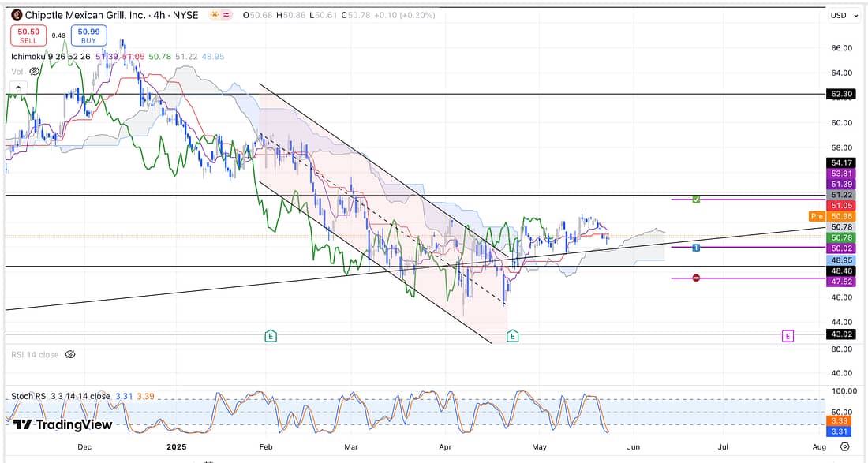Click the light blue 48.95 axis label
The image size is (868, 463).
pyautogui.click(x=841, y=260)
